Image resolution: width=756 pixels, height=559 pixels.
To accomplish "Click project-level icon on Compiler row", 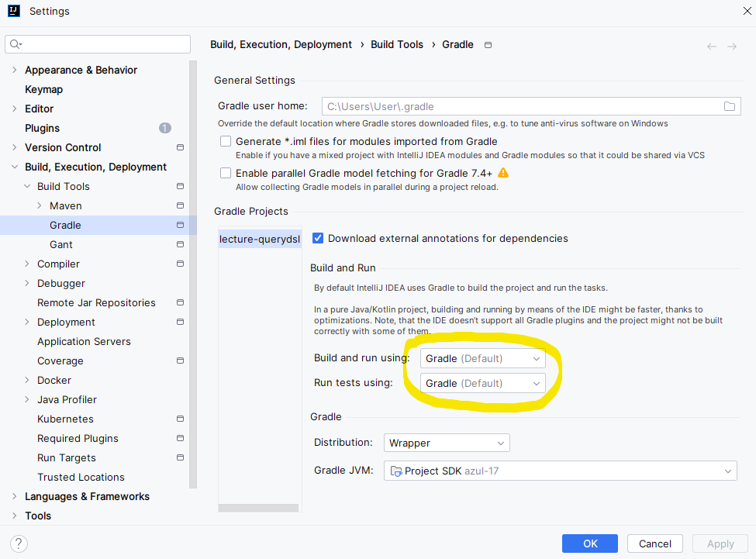I will click(181, 264).
